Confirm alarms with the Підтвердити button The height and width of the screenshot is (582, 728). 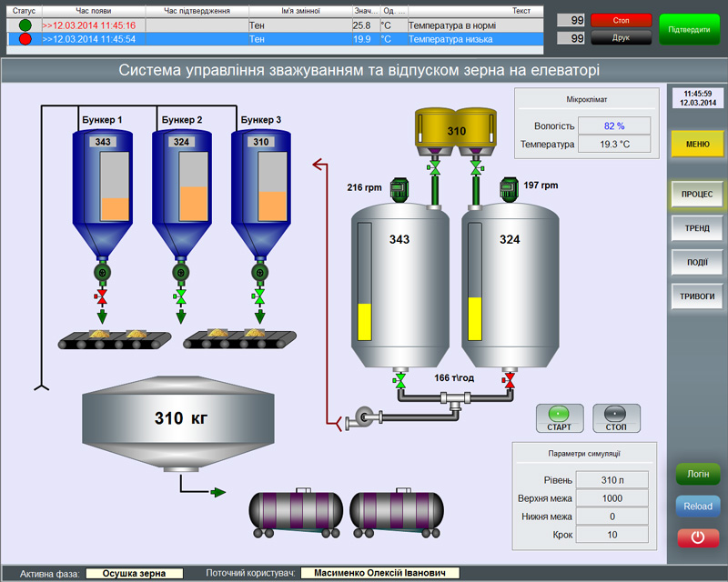point(689,29)
